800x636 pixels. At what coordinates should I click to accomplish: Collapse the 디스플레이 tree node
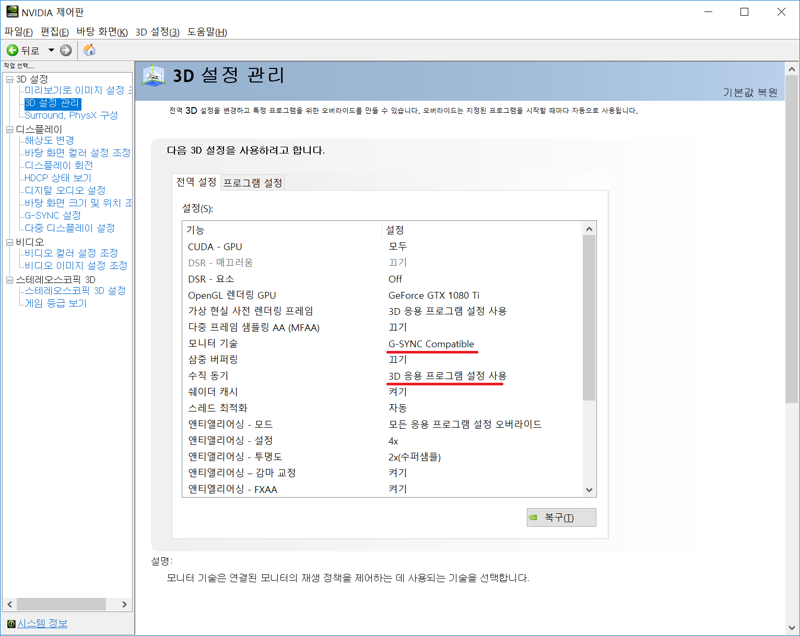click(9, 130)
